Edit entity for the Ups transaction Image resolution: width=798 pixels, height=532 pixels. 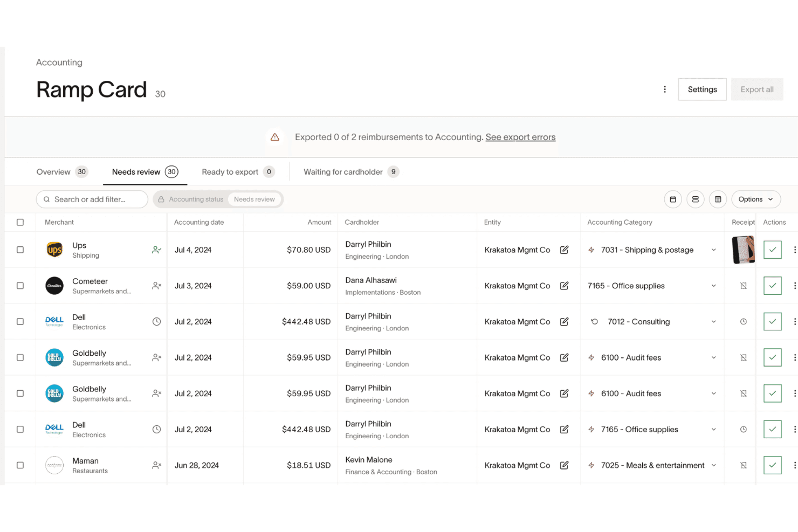565,250
